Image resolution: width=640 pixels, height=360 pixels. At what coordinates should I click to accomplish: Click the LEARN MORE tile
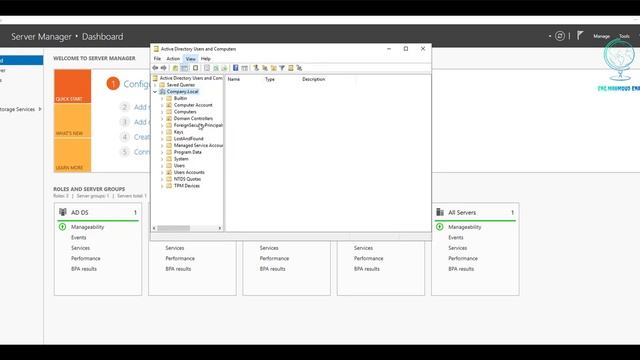(x=73, y=155)
